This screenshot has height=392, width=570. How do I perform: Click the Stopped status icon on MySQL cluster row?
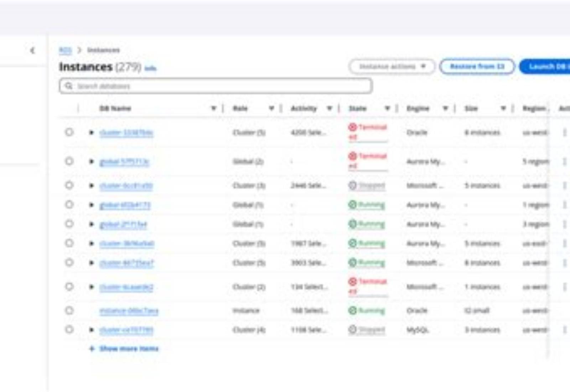[x=352, y=330]
